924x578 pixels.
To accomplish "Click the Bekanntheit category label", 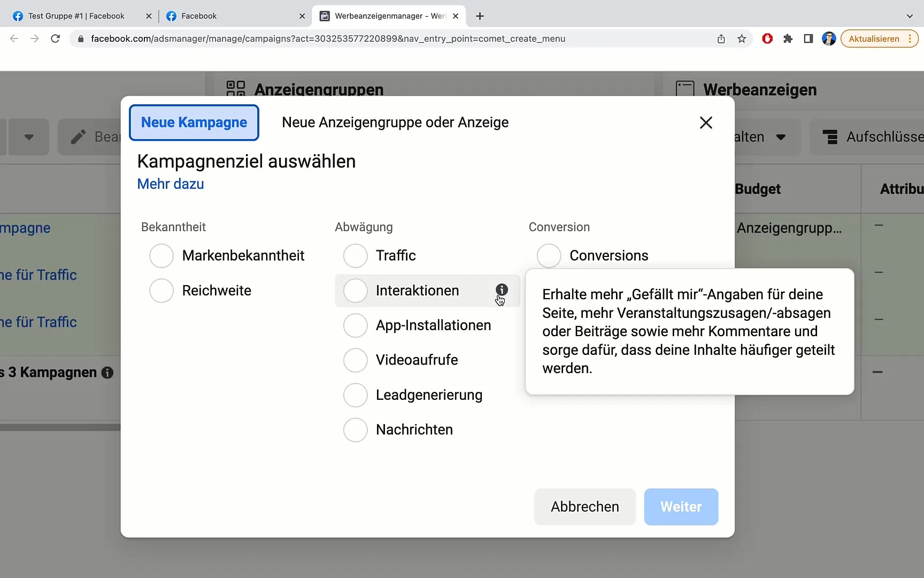I will point(173,227).
